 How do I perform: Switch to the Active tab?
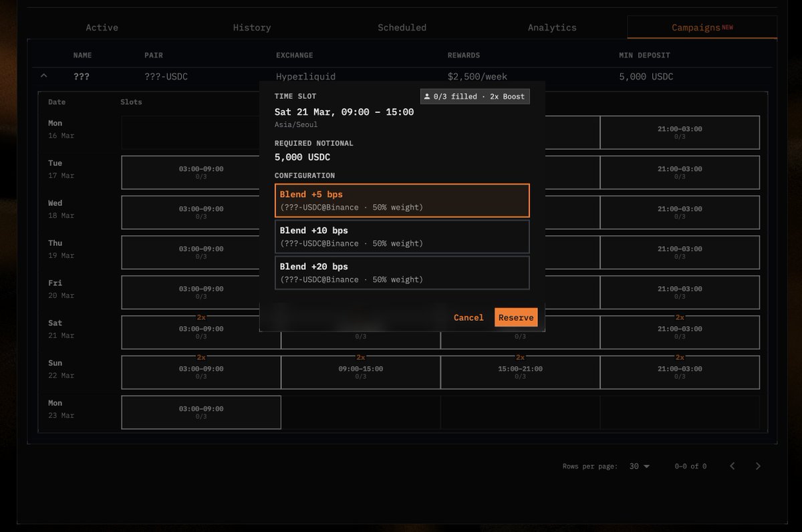tap(102, 27)
